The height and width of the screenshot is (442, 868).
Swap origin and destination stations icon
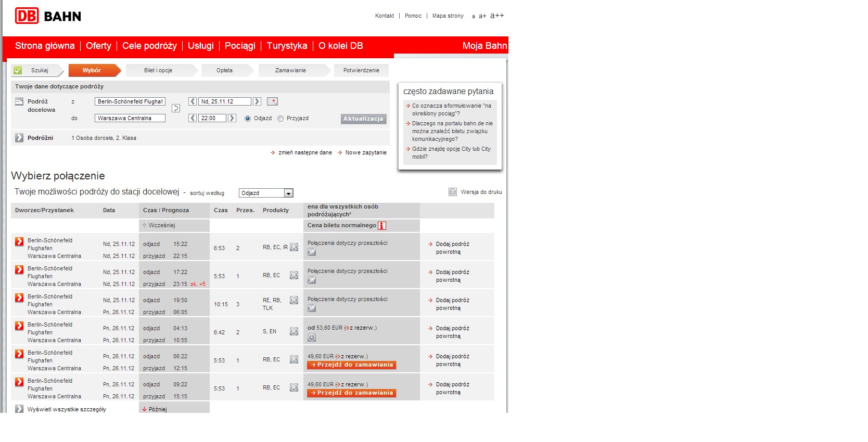(176, 108)
